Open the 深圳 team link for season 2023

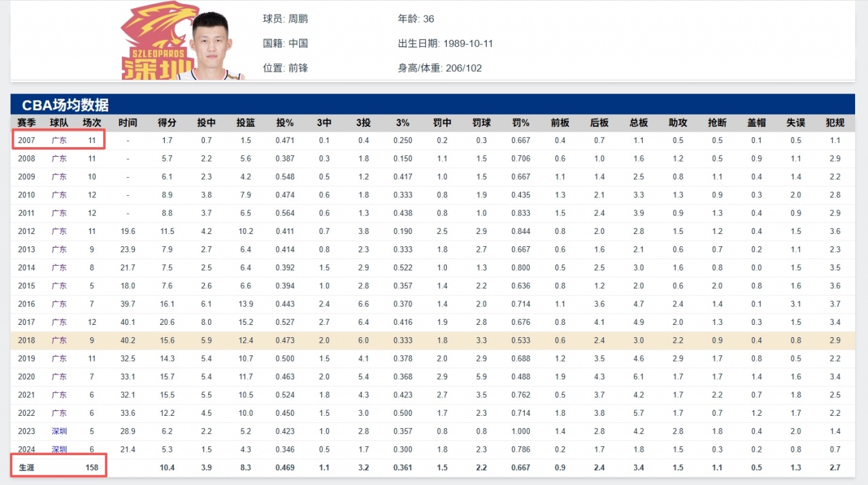(x=59, y=431)
